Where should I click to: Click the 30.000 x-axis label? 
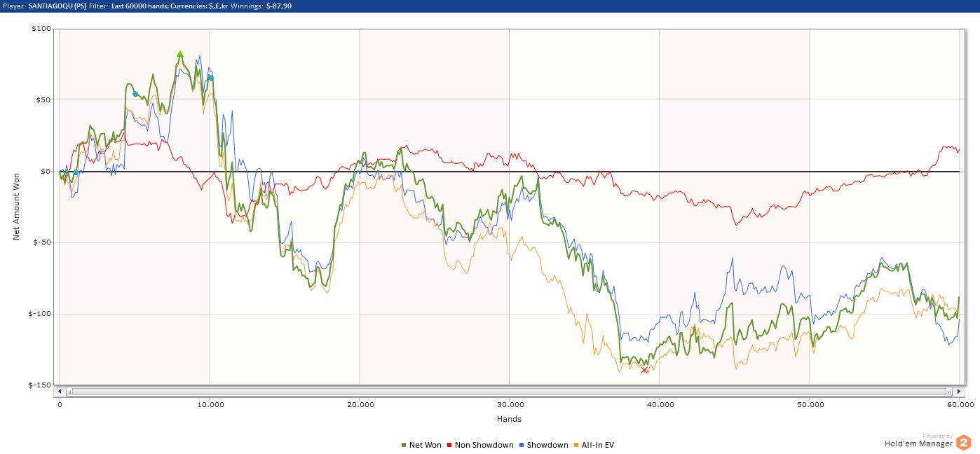click(510, 405)
